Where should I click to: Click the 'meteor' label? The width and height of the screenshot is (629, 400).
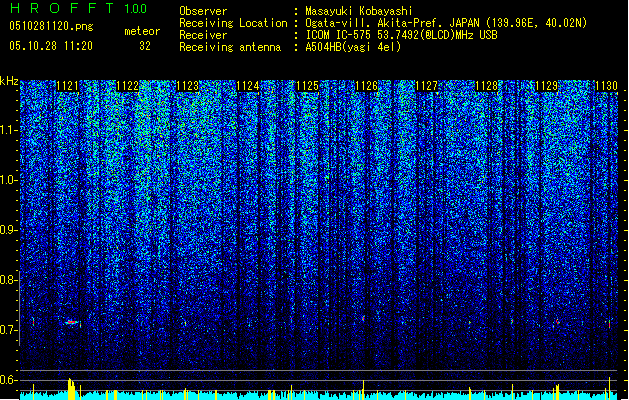coord(142,31)
